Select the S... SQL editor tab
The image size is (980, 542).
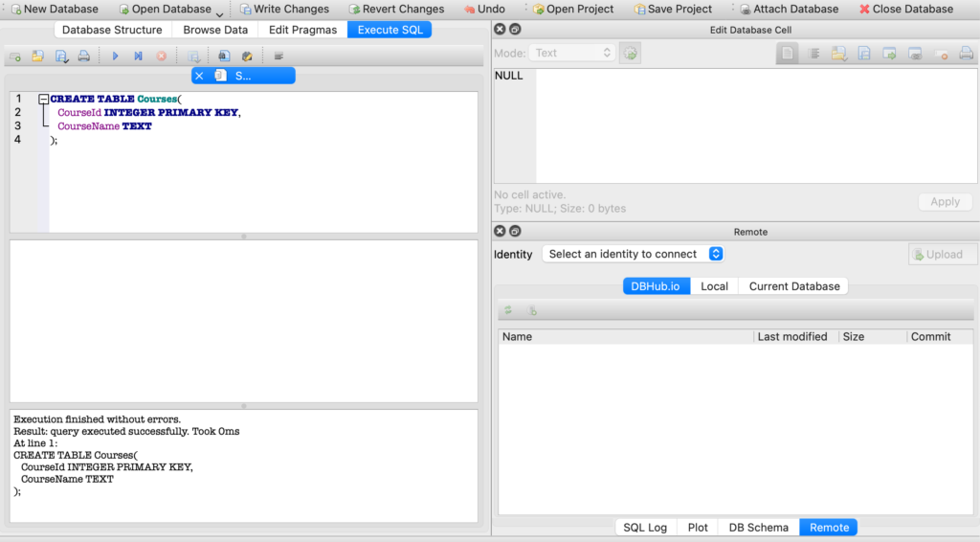(x=243, y=76)
